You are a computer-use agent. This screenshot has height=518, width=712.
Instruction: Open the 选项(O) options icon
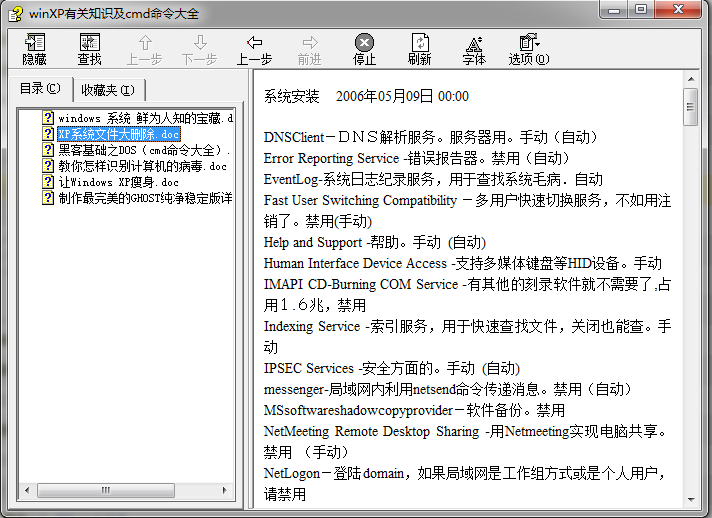(529, 49)
